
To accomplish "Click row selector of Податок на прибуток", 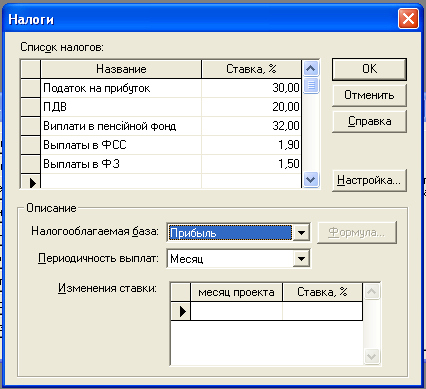I will tap(30, 88).
